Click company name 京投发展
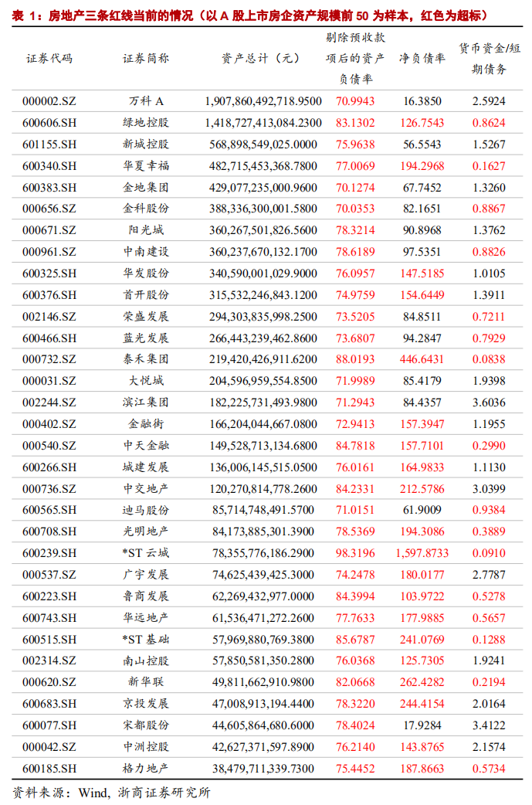Image resolution: width=532 pixels, height=805 pixels. [x=146, y=703]
